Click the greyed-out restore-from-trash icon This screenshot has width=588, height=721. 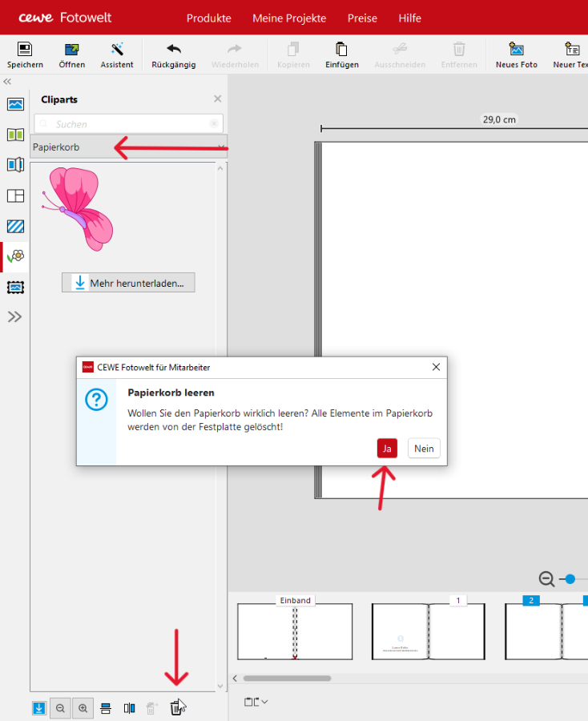151,708
